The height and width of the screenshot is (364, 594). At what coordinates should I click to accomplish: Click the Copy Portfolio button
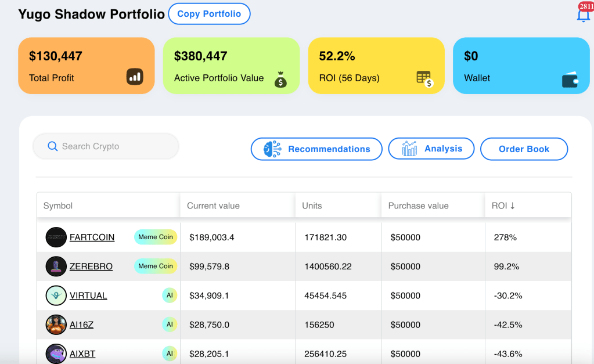point(209,13)
